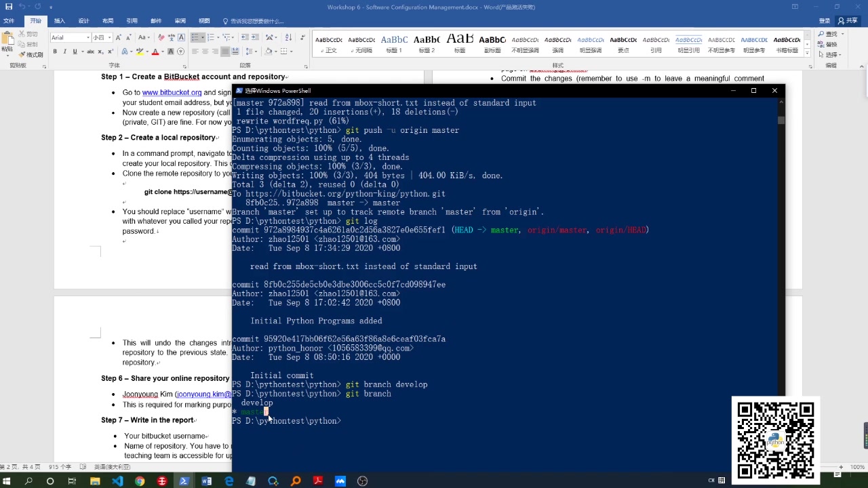Toggle Strikethrough formatting
868x488 pixels.
(x=90, y=52)
